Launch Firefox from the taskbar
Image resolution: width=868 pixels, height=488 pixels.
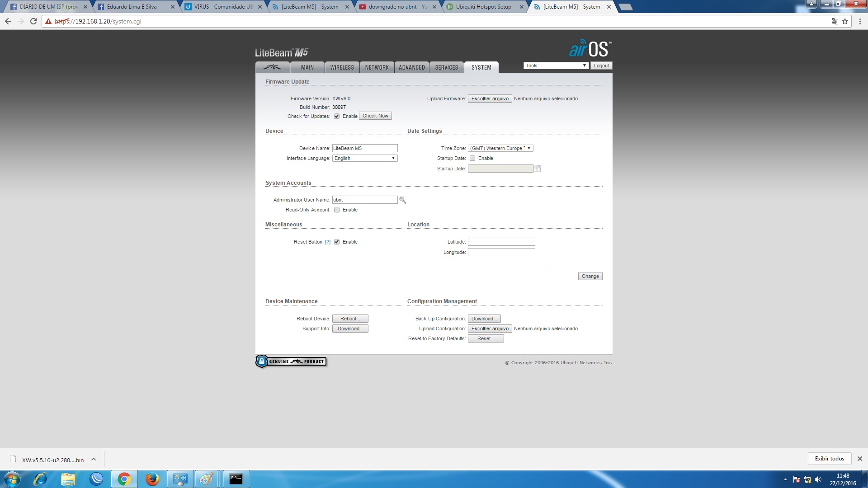[152, 479]
